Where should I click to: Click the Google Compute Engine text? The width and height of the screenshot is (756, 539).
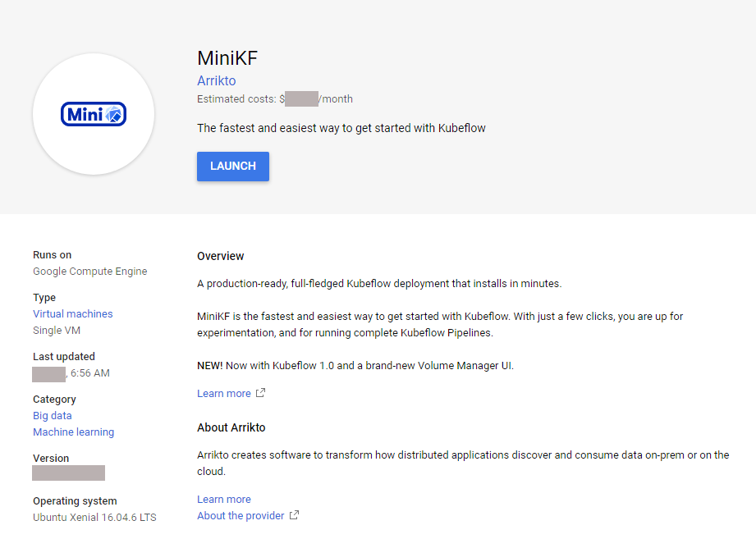point(90,271)
